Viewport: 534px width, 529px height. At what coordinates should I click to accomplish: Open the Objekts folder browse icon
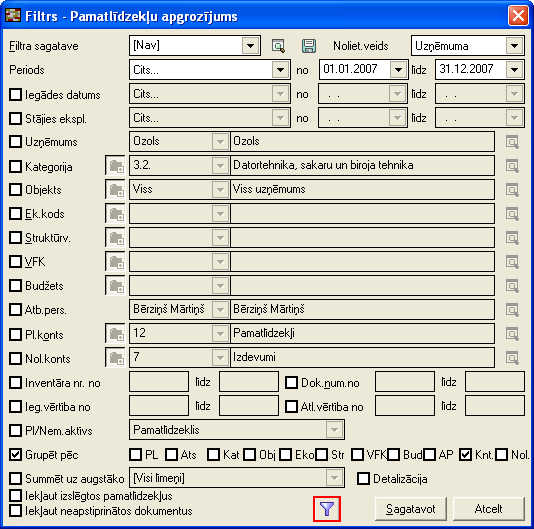(115, 190)
